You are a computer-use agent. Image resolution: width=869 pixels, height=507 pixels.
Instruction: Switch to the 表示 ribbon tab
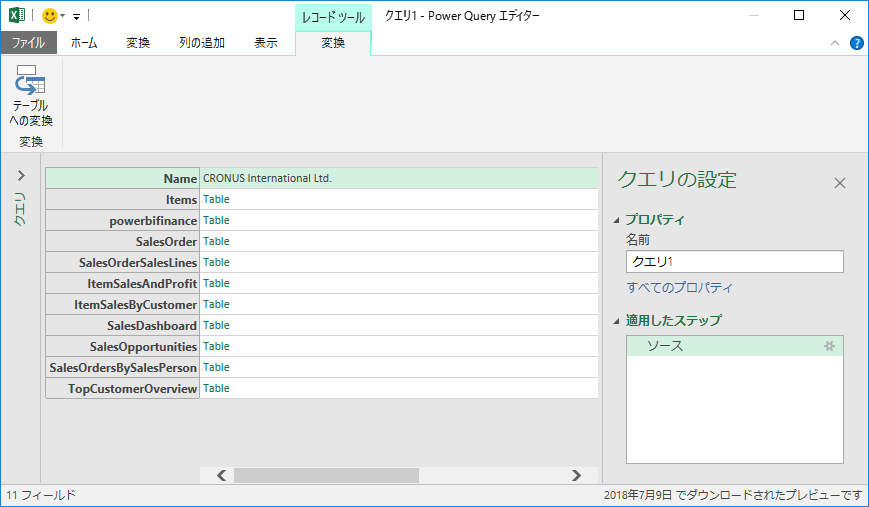click(266, 43)
